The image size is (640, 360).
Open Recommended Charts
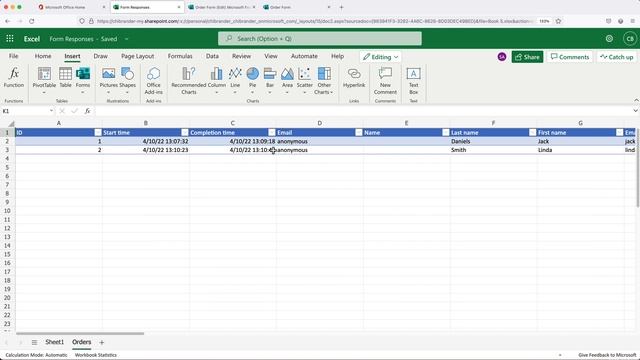[189, 80]
